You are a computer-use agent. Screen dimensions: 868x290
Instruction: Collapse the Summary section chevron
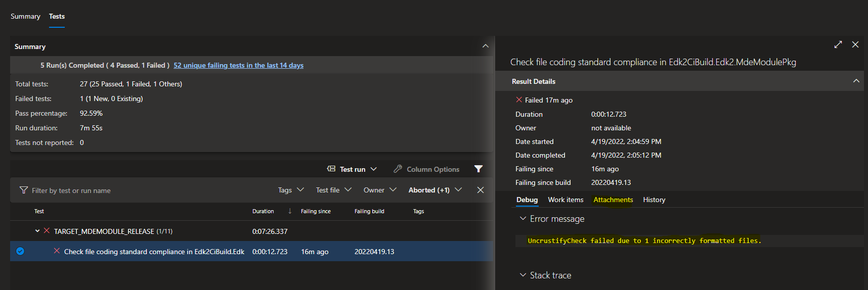[x=486, y=46]
